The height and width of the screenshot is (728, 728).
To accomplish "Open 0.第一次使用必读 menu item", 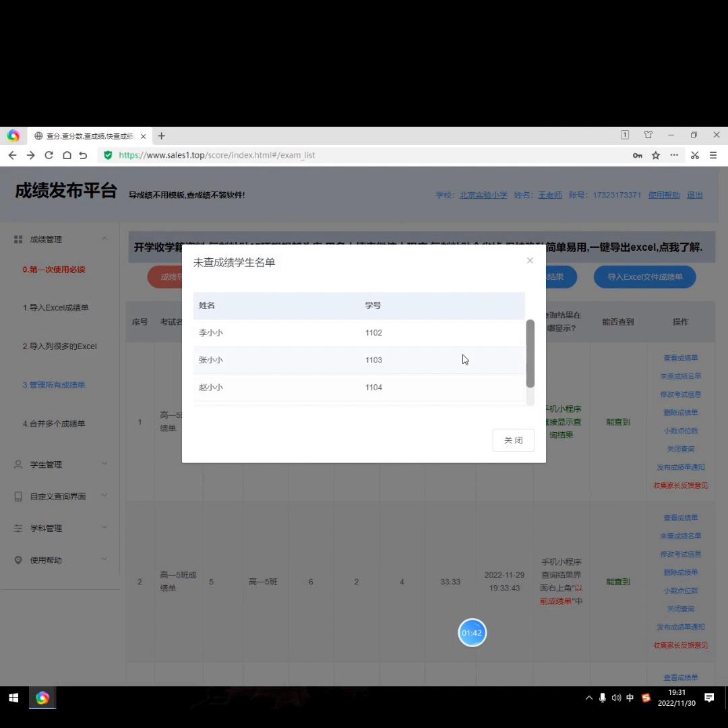I will point(54,269).
